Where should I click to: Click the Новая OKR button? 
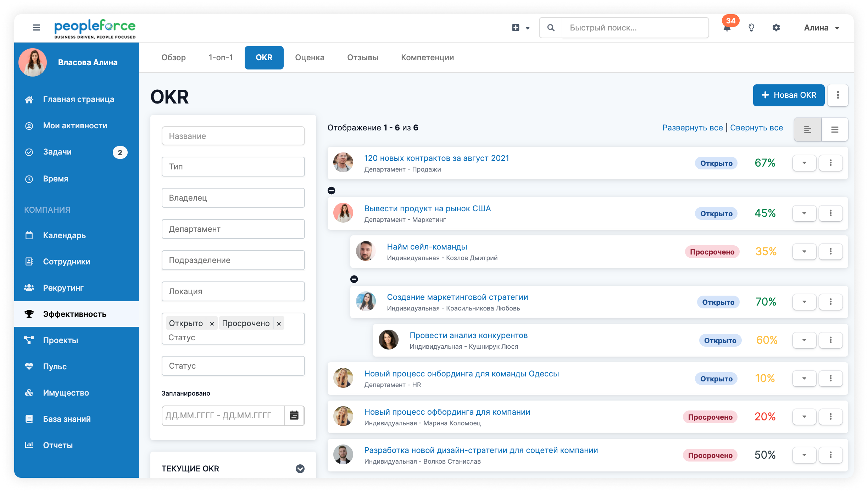pyautogui.click(x=789, y=95)
